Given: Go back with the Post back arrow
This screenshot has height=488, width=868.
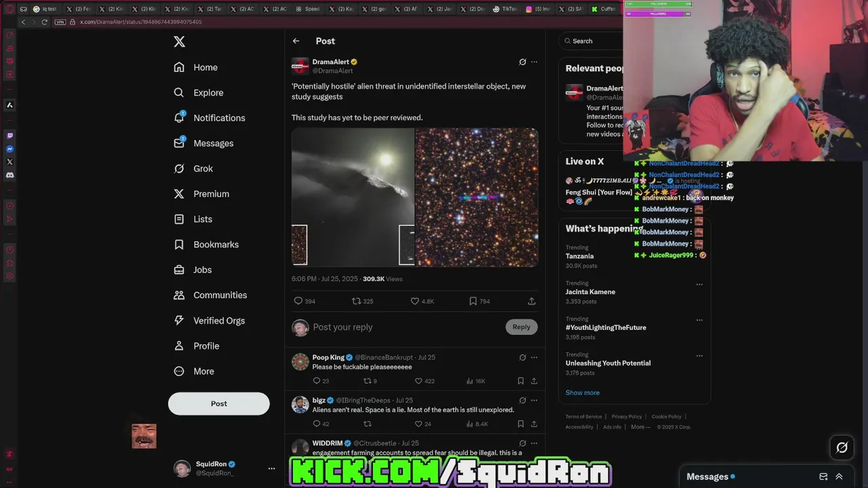Looking at the screenshot, I should (296, 41).
